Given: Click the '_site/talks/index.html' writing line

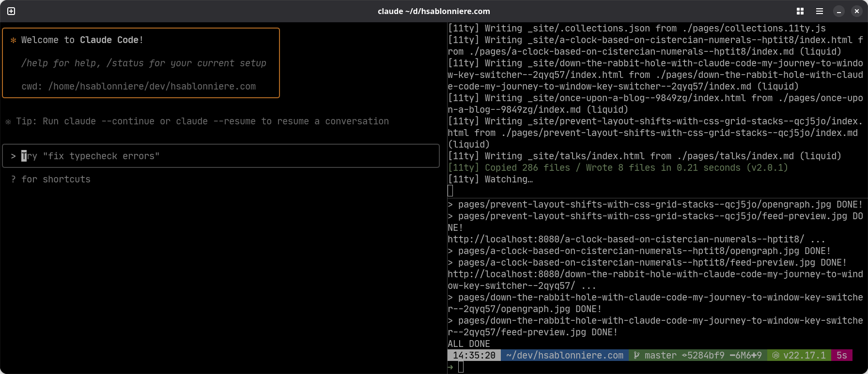Looking at the screenshot, I should pyautogui.click(x=645, y=156).
